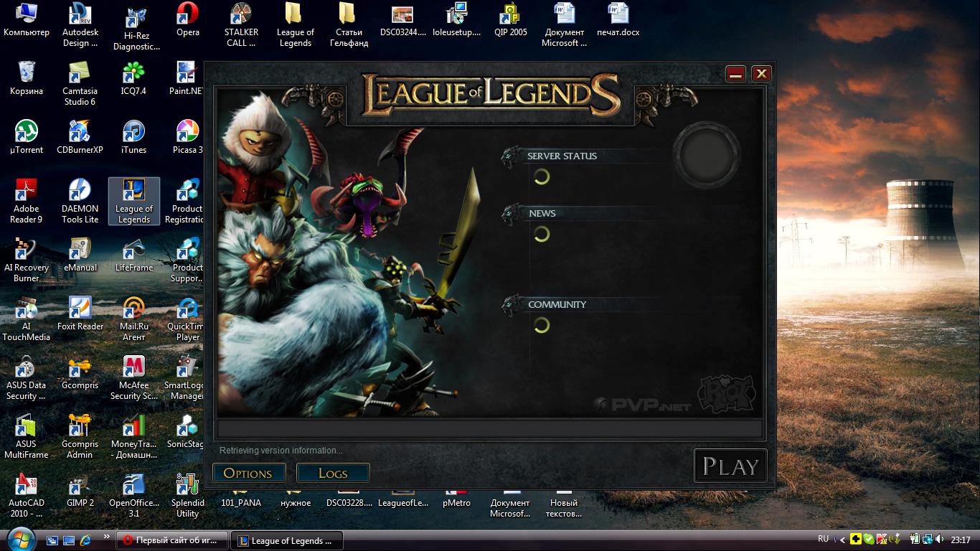The width and height of the screenshot is (980, 551).
Task: Open OpenOffice 3.1 desktop shortcut
Action: point(133,496)
